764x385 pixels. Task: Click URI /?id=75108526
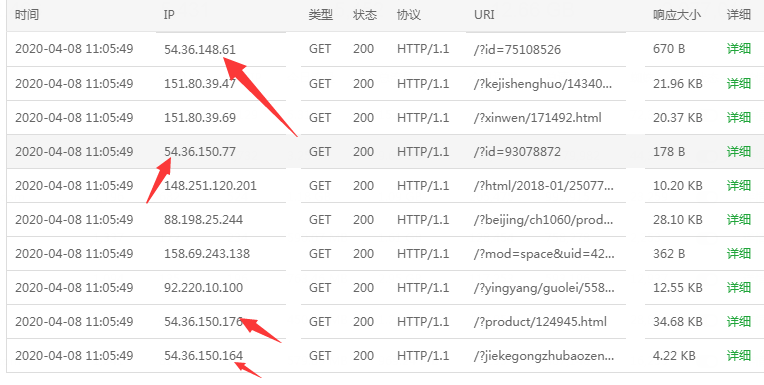click(x=517, y=49)
